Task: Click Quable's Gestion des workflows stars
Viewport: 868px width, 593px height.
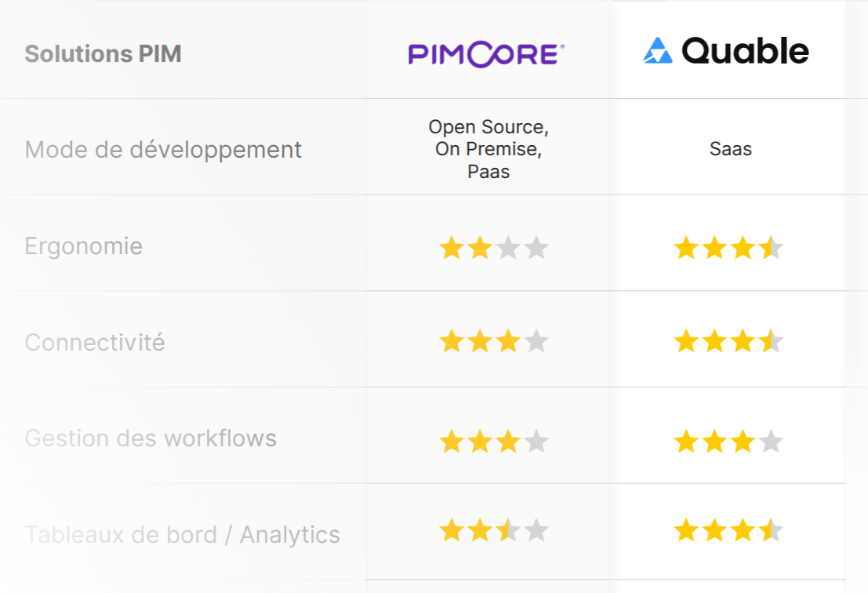Action: coord(728,442)
